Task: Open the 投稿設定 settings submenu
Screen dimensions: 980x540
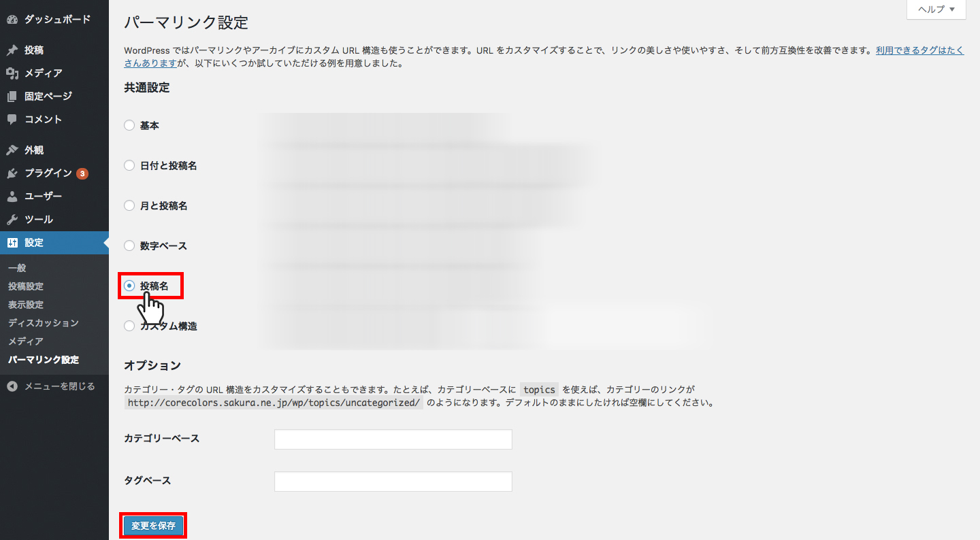Action: tap(26, 286)
